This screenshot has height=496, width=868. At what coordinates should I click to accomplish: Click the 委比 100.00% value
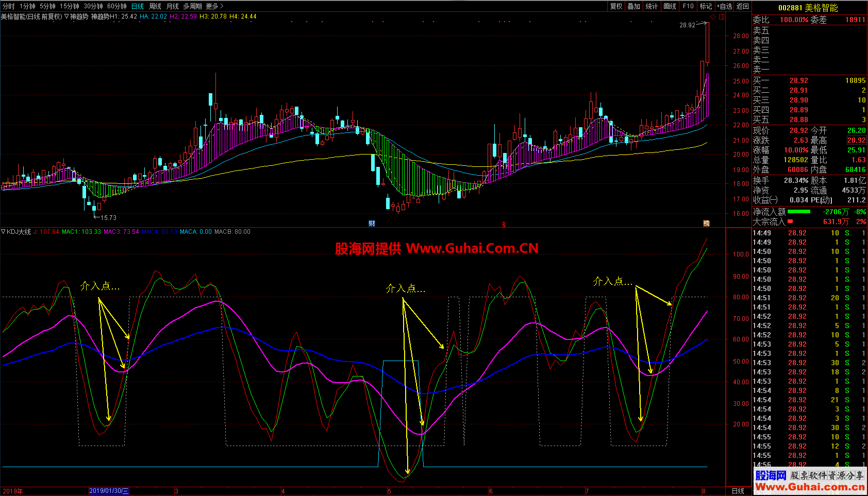tap(794, 20)
